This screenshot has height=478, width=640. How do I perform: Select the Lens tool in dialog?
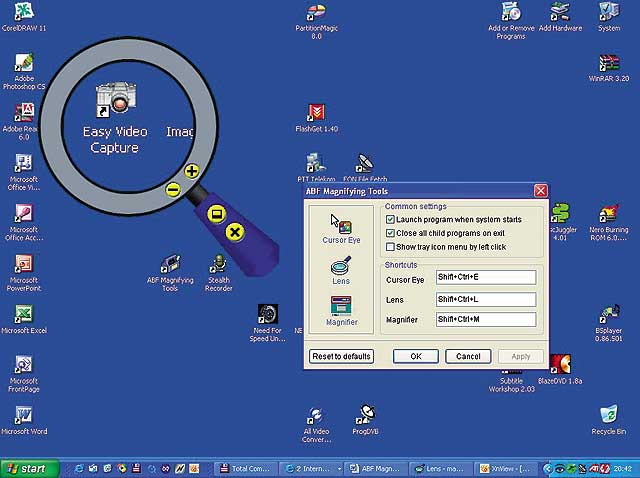341,270
